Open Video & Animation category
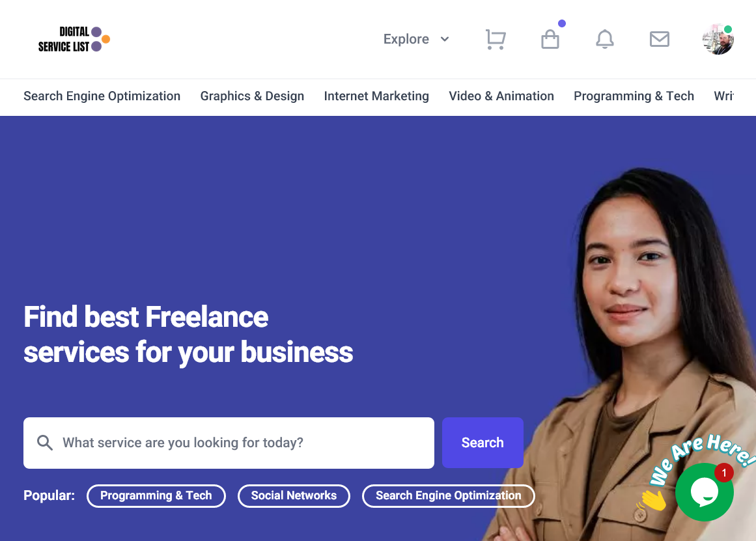Screen dimensions: 756x541 (501, 96)
